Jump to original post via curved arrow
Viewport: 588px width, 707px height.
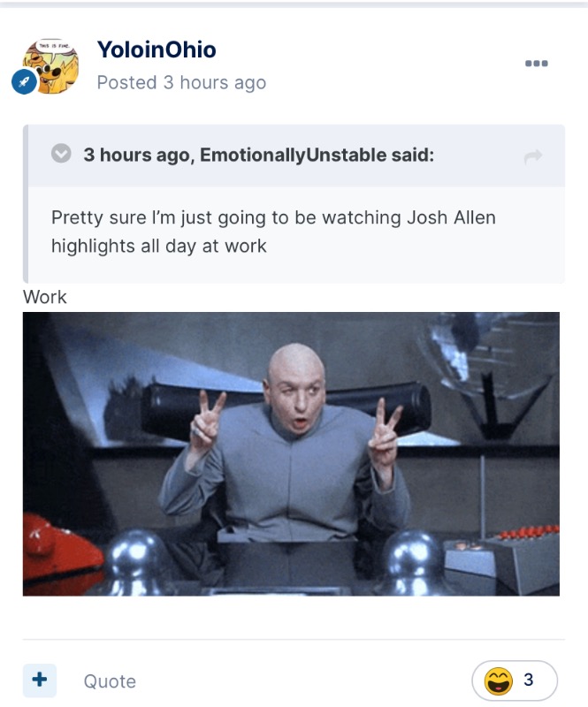(533, 156)
